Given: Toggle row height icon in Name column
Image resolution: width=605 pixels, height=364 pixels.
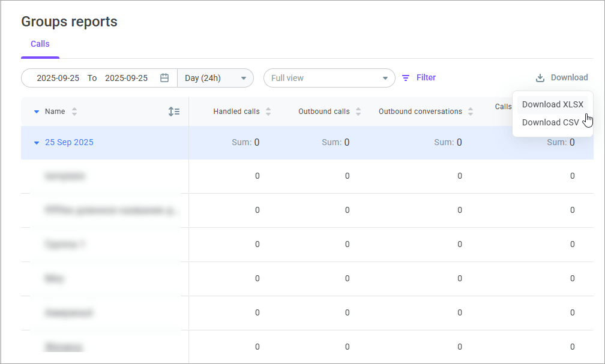Looking at the screenshot, I should (x=174, y=112).
